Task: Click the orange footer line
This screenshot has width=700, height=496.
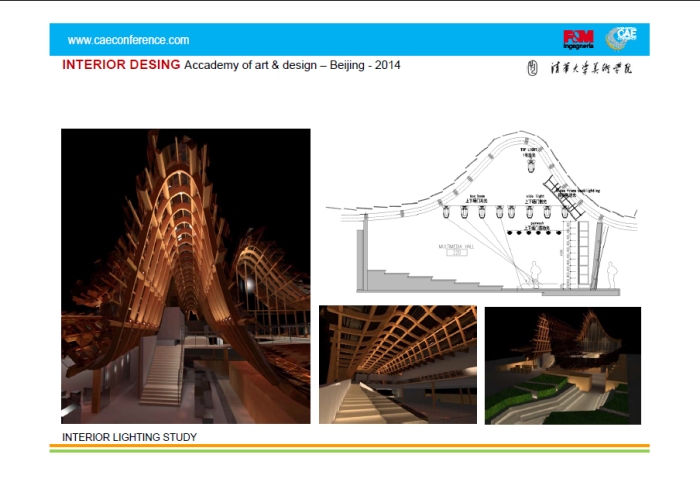Action: (349, 446)
